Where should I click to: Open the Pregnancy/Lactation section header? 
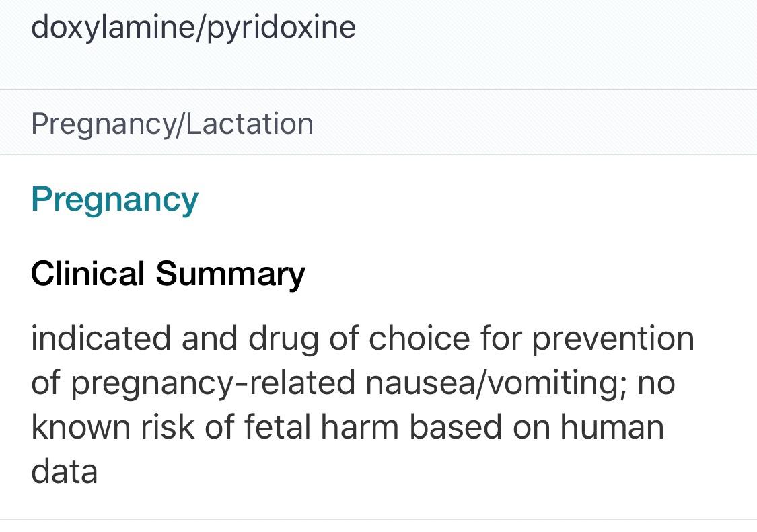172,124
